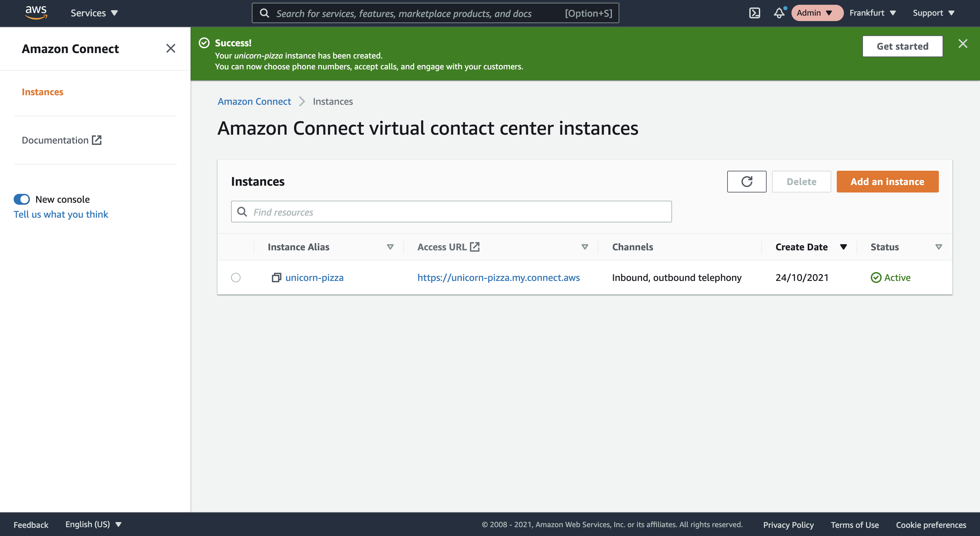Image resolution: width=980 pixels, height=536 pixels.
Task: Click the Instance Alias column header text
Action: point(298,247)
